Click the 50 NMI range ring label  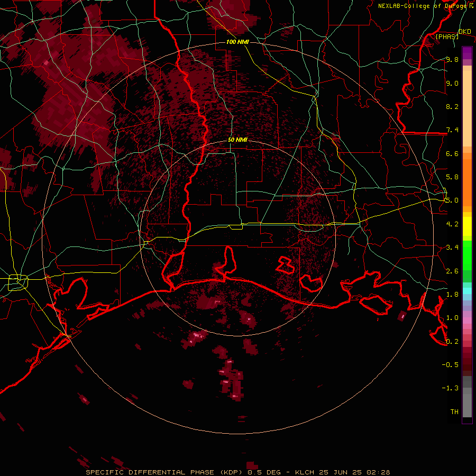[237, 140]
